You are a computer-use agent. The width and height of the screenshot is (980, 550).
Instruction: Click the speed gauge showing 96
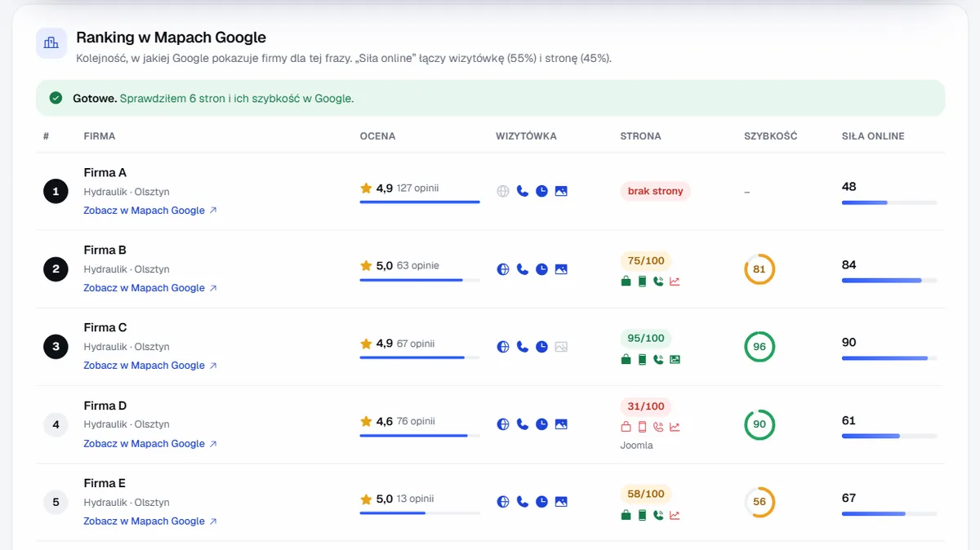pyautogui.click(x=759, y=347)
